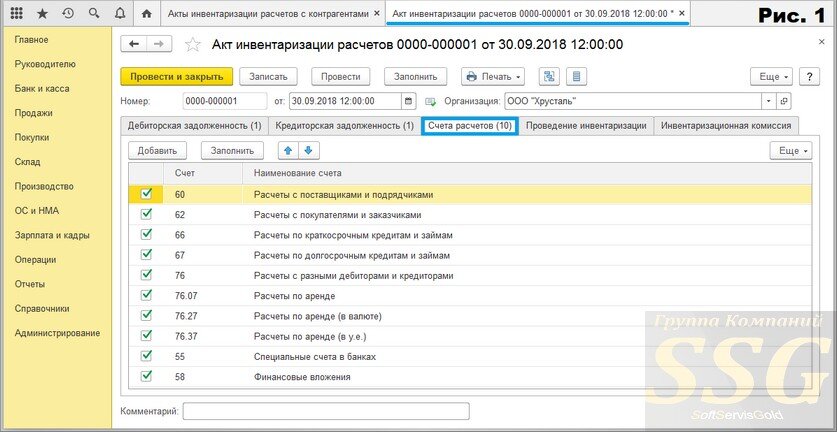Toggle checkbox for account 76
837x432 pixels.
pyautogui.click(x=146, y=276)
